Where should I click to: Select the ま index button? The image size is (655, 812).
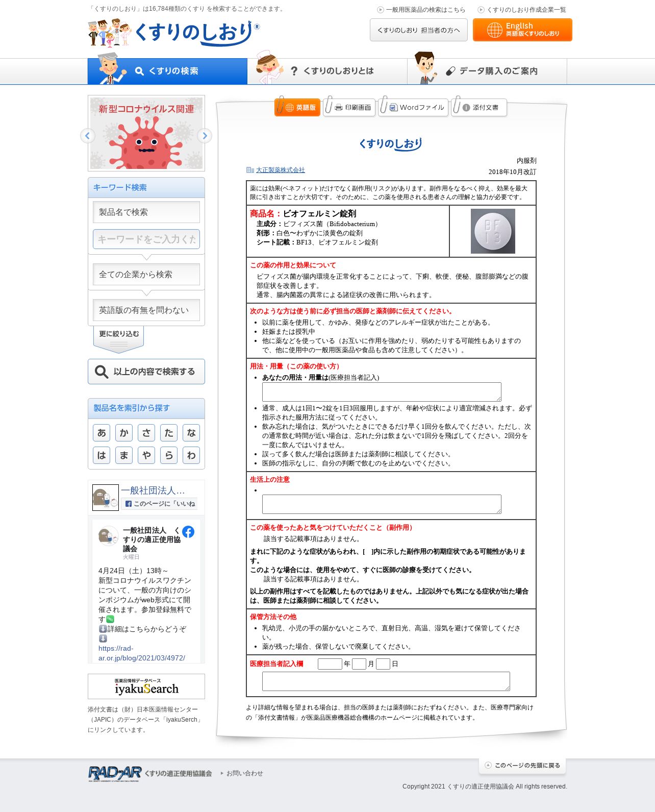point(124,455)
